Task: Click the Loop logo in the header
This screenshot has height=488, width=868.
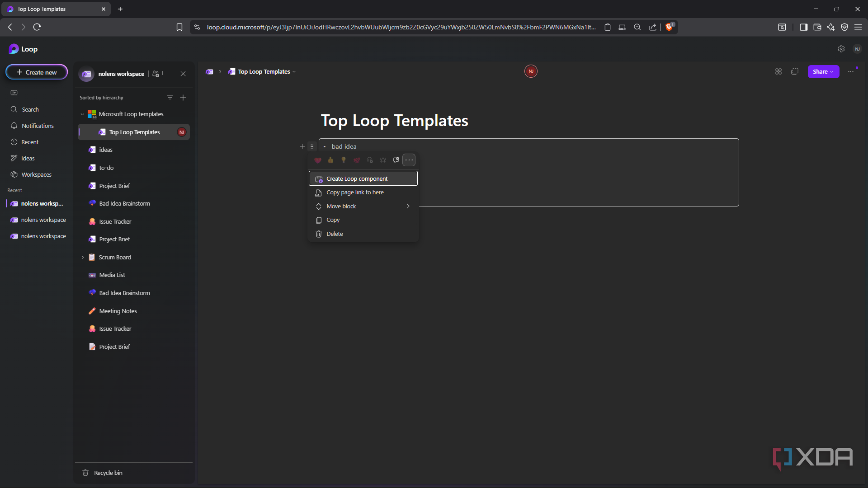Action: [x=23, y=49]
